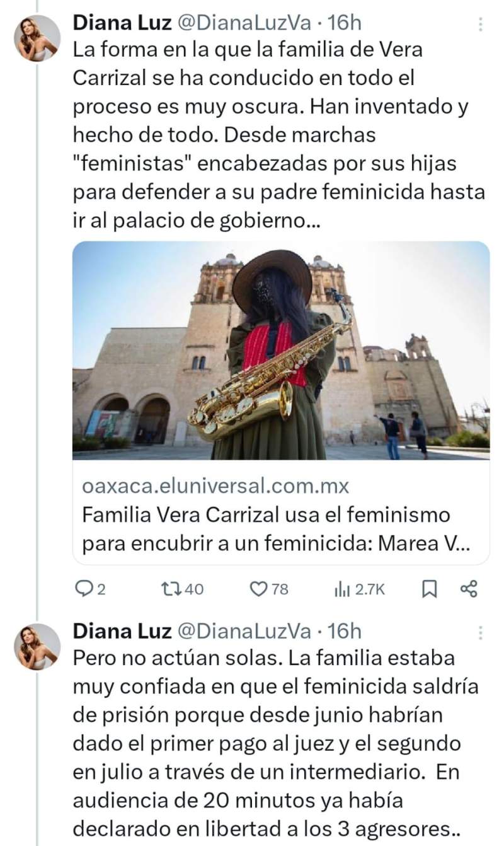Bookmark the Vera Carrizal tweet

(429, 589)
